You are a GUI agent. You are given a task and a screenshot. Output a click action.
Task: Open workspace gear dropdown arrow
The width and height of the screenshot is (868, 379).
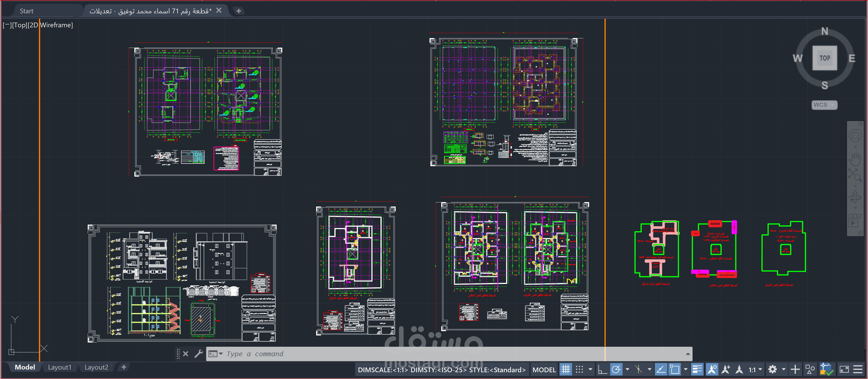(783, 370)
